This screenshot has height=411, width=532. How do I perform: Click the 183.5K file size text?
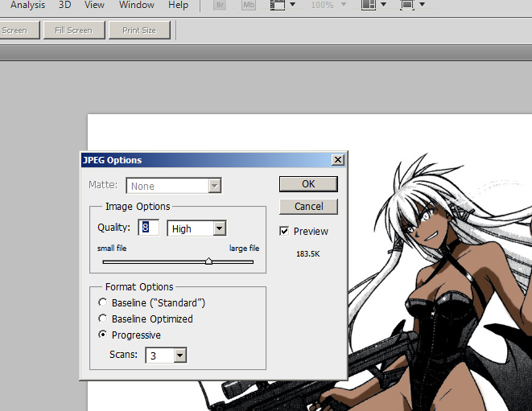(307, 254)
